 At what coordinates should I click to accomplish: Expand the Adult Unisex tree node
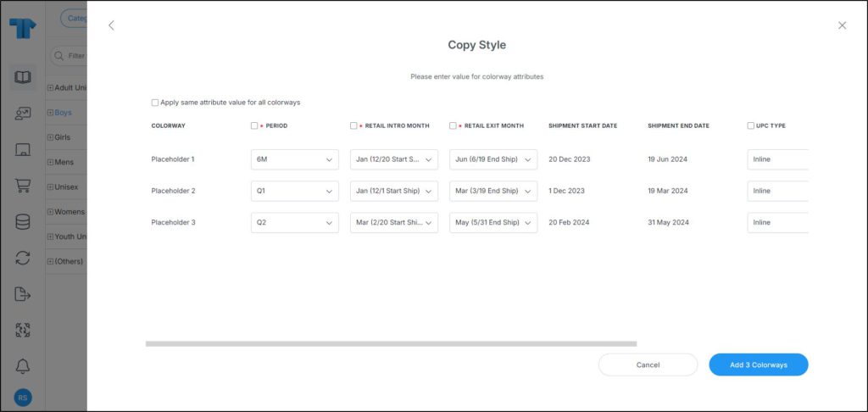point(50,87)
